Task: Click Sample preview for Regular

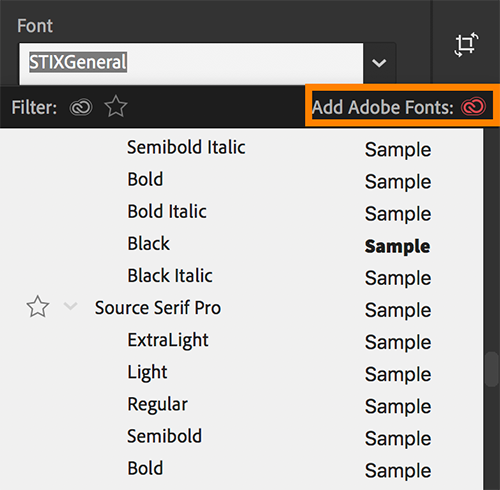Action: coord(398,407)
